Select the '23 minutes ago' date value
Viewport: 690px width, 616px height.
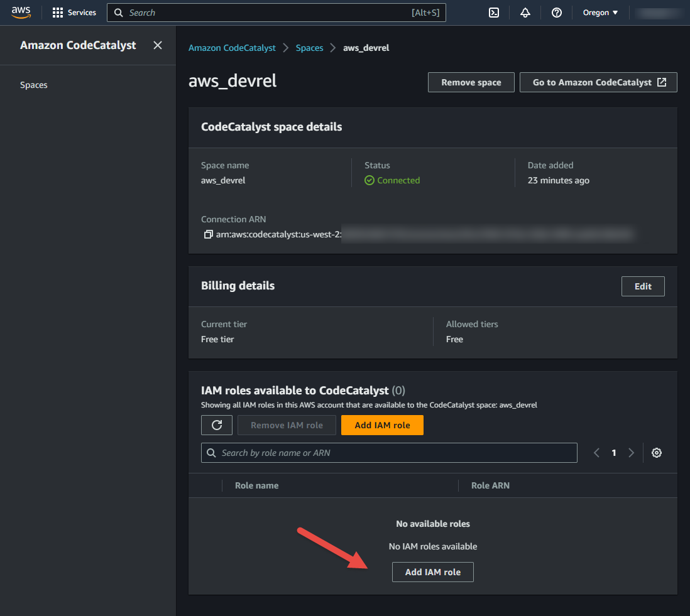559,180
